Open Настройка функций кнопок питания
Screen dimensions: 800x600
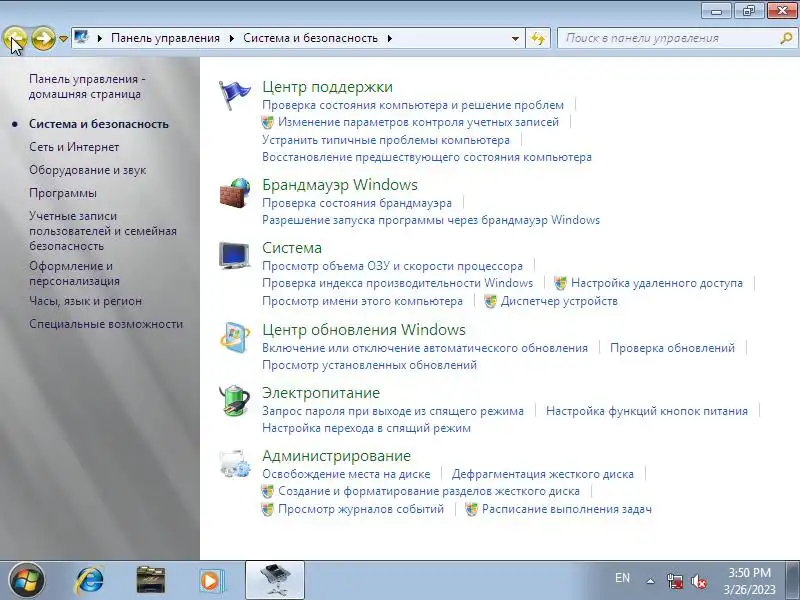coord(647,411)
